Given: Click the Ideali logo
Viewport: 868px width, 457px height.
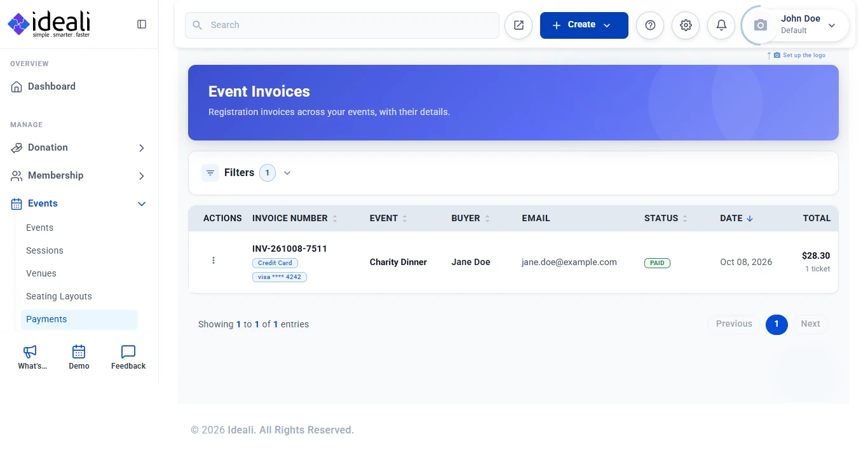Looking at the screenshot, I should [49, 24].
